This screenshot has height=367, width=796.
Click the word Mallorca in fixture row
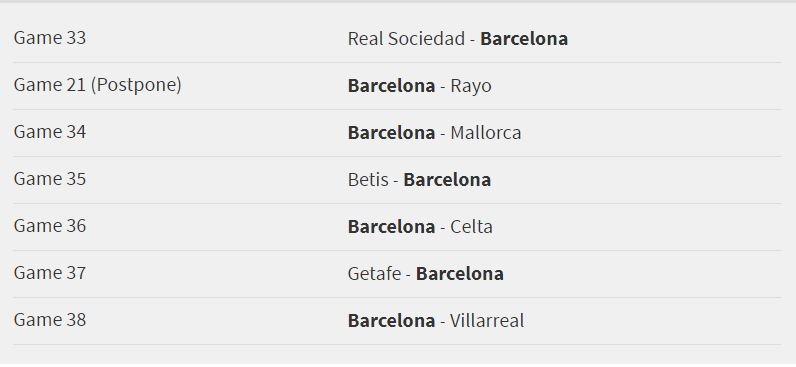pyautogui.click(x=486, y=133)
